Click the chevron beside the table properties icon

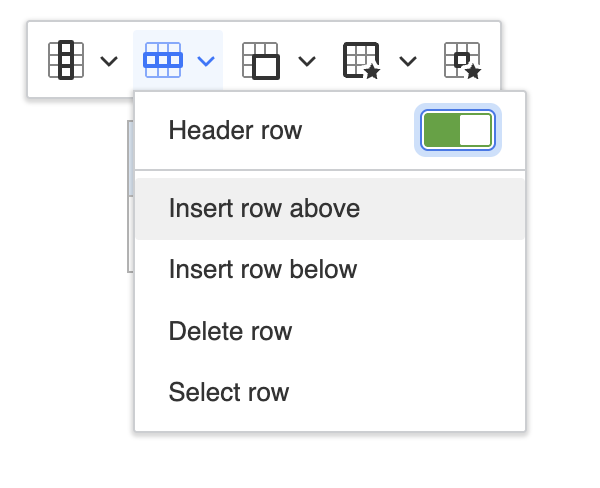click(x=407, y=61)
